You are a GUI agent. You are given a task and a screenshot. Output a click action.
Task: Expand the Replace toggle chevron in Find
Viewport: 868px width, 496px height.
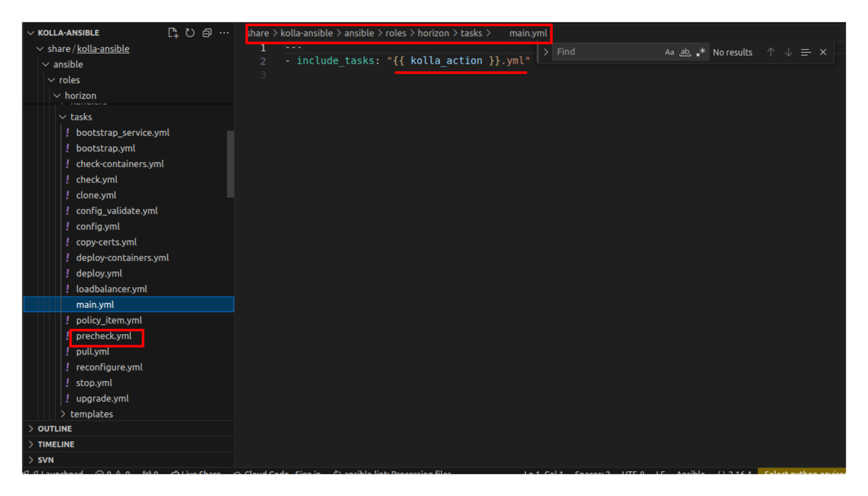point(546,52)
